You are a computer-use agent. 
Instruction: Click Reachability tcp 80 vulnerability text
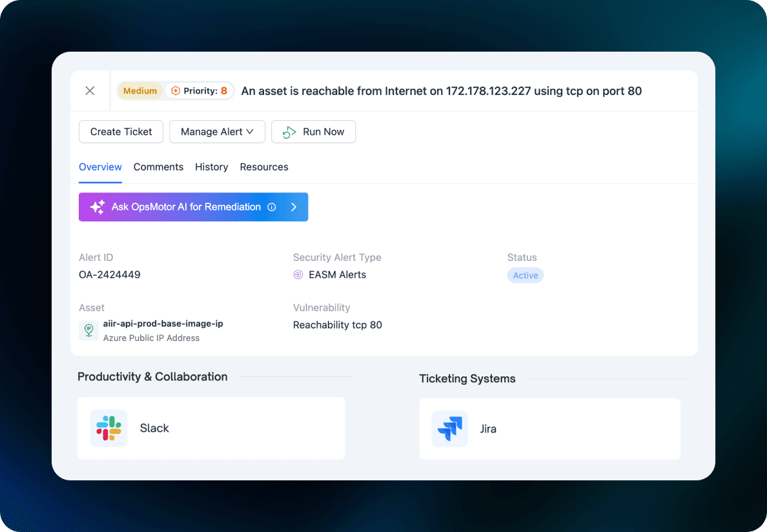(x=338, y=325)
